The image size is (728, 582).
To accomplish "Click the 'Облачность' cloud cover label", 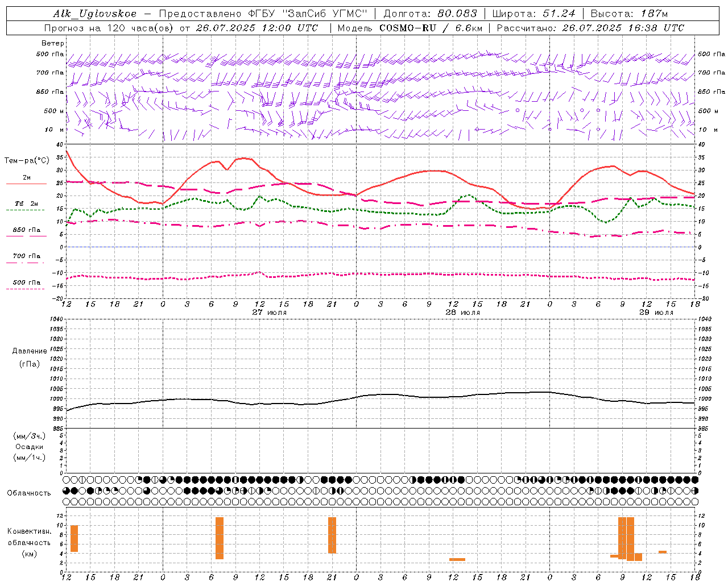I will (x=29, y=493).
